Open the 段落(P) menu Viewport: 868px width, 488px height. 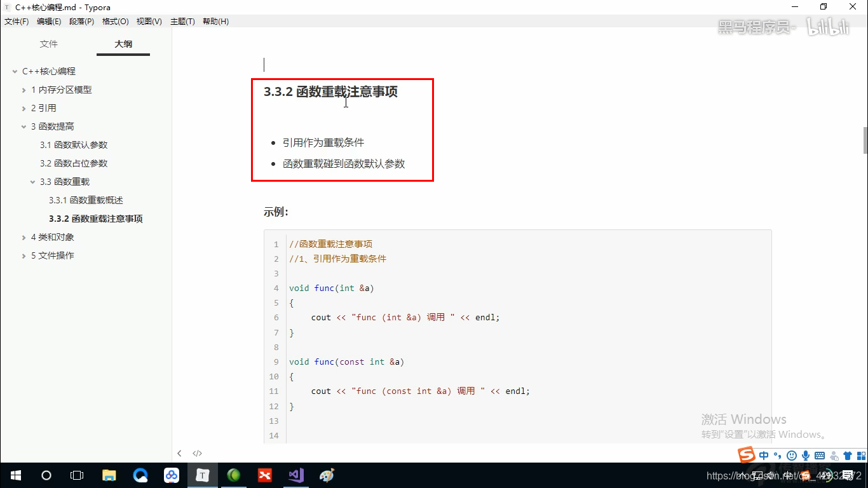(81, 22)
